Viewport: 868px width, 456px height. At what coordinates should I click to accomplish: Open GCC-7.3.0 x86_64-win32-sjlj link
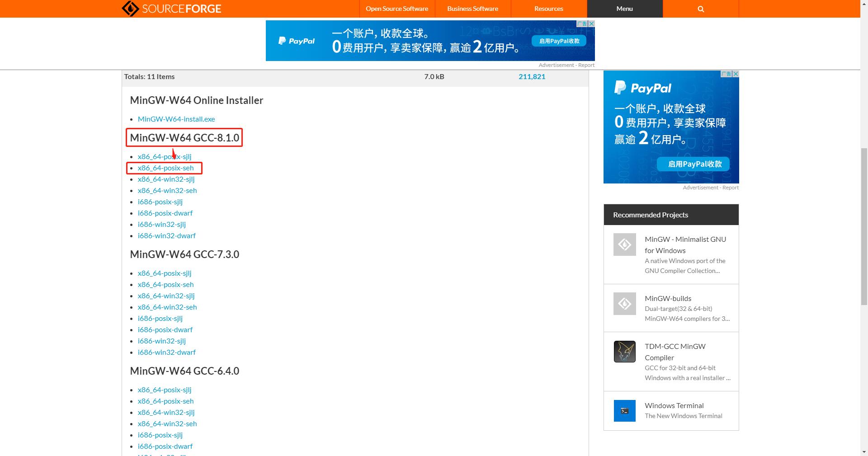click(166, 296)
